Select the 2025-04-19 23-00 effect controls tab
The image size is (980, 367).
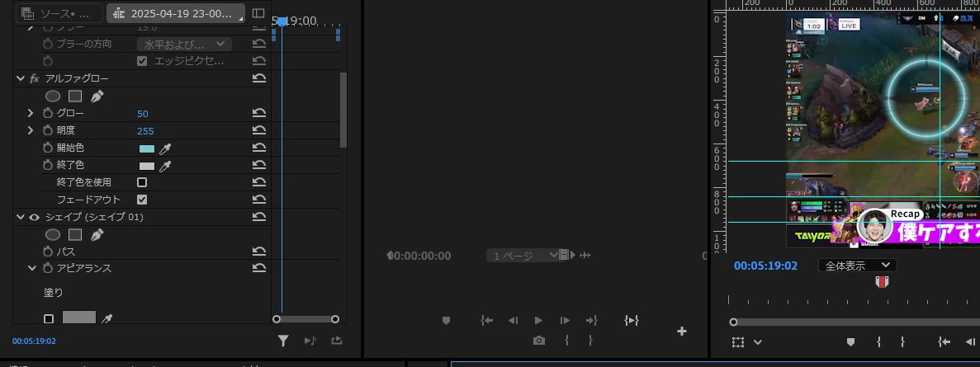[175, 13]
